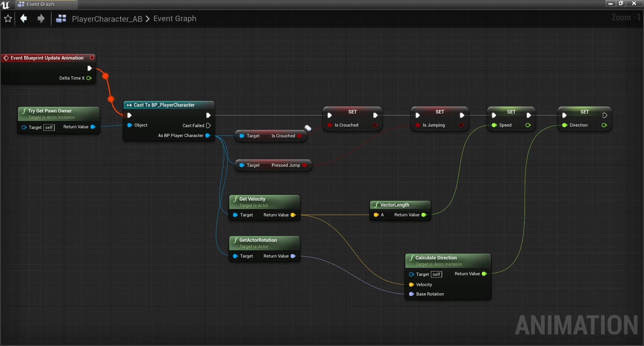Image resolution: width=644 pixels, height=346 pixels.
Task: Click exec output of SET Direction node
Action: (x=605, y=115)
